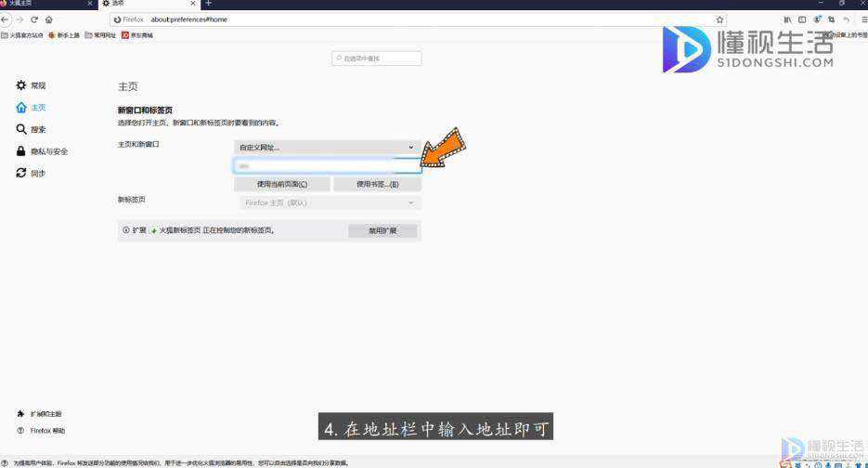
Task: Click the 主页 section heading
Action: pyautogui.click(x=128, y=86)
